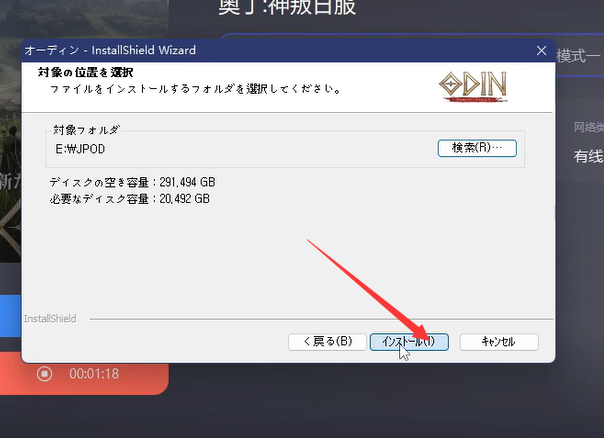Stop recording using the red stop icon

pos(44,374)
